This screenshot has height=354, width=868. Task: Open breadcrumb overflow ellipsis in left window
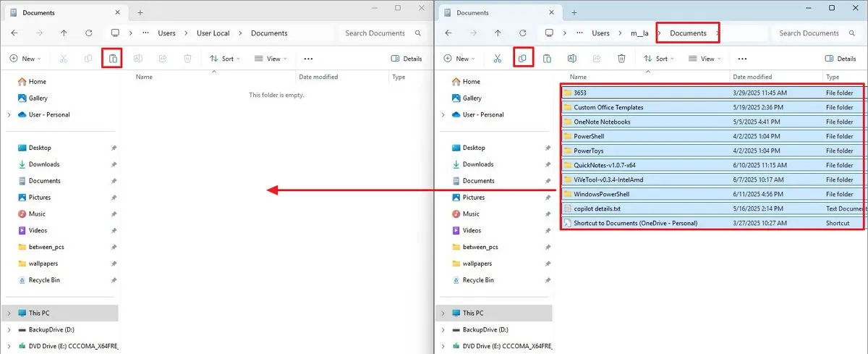click(x=146, y=33)
